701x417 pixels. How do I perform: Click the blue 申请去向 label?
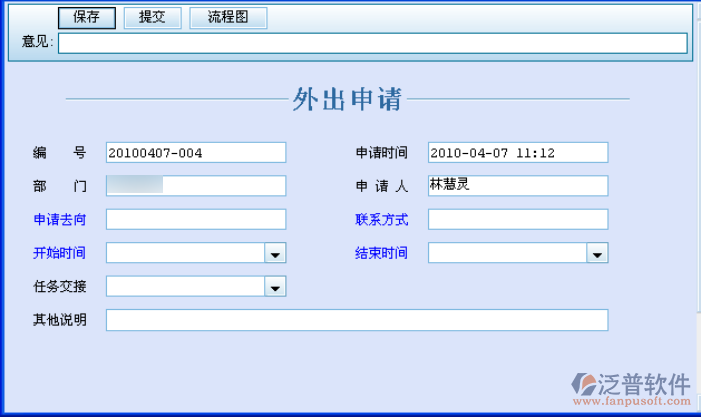point(60,220)
